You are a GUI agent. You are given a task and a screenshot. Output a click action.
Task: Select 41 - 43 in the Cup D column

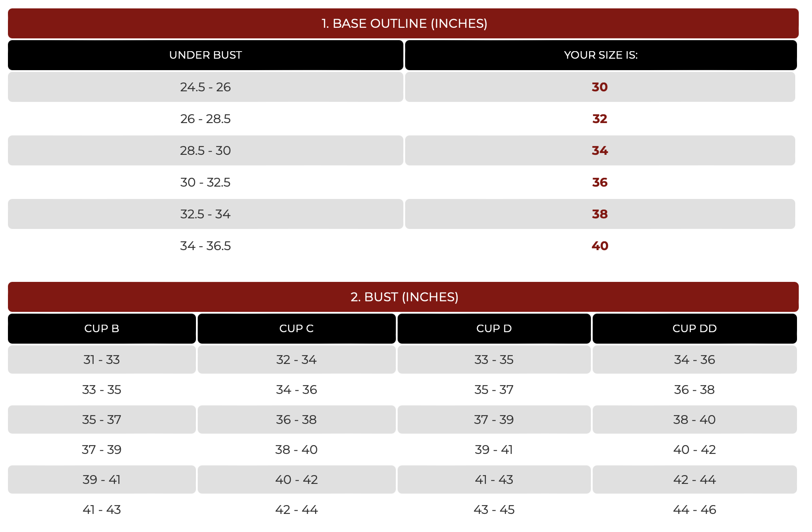click(x=494, y=480)
